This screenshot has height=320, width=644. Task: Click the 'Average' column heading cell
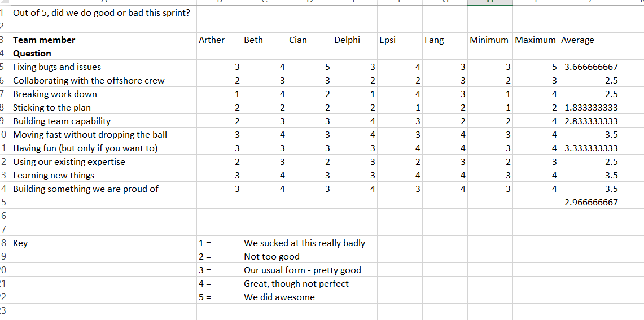pyautogui.click(x=577, y=40)
